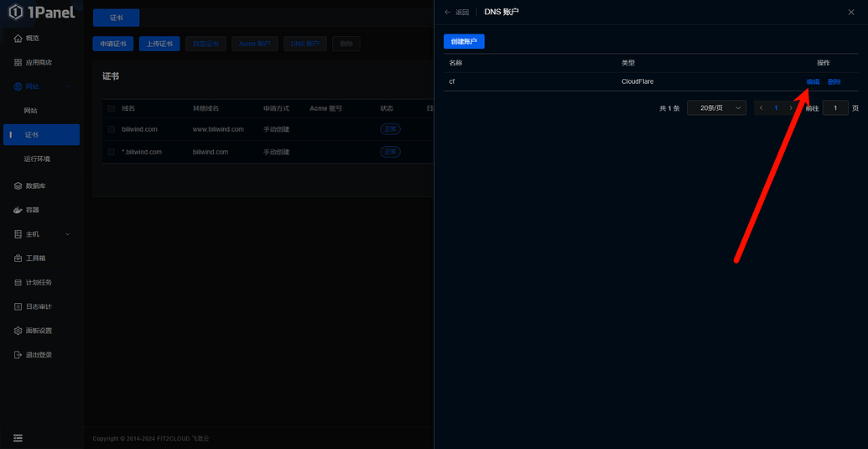
Task: Open the 计划任务 scheduled tasks icon
Action: pyautogui.click(x=18, y=282)
